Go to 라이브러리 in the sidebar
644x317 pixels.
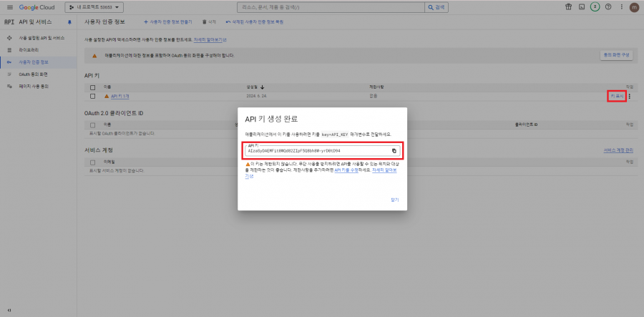[29, 49]
